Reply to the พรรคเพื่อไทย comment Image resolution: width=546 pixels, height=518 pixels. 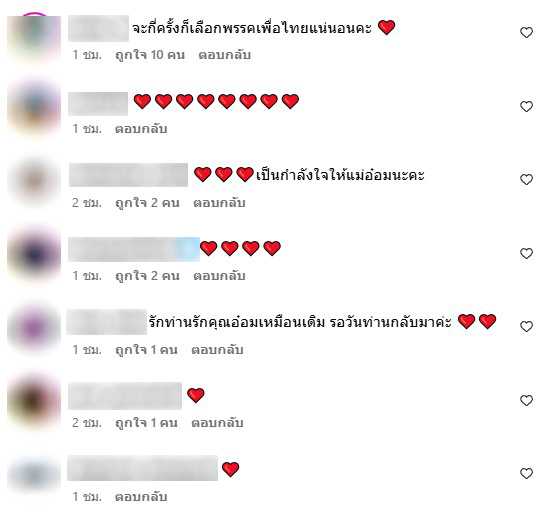225,55
